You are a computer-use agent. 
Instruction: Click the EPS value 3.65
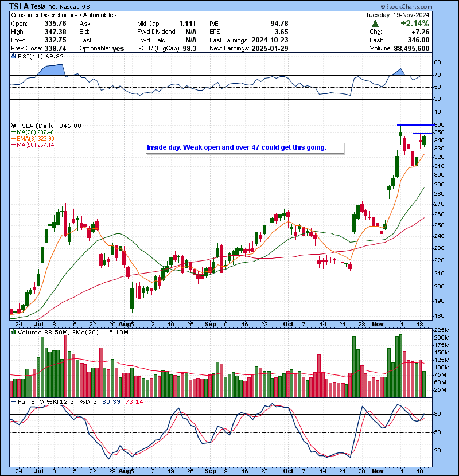[x=282, y=32]
